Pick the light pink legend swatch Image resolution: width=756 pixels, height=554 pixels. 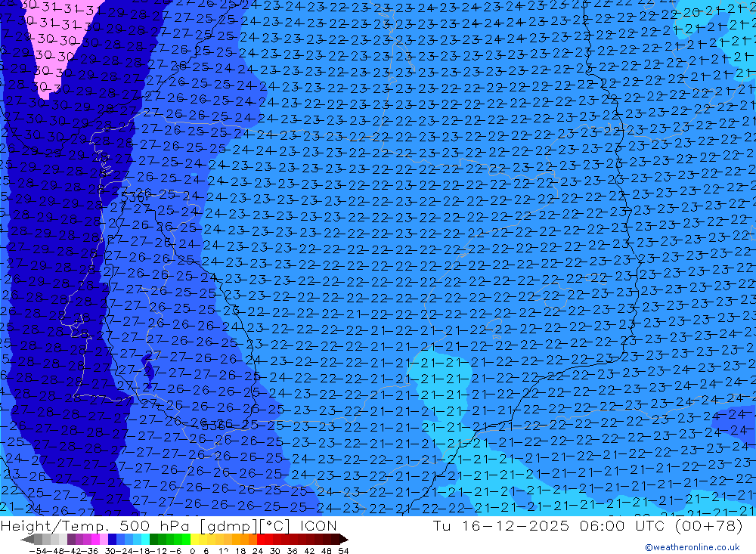104,539
